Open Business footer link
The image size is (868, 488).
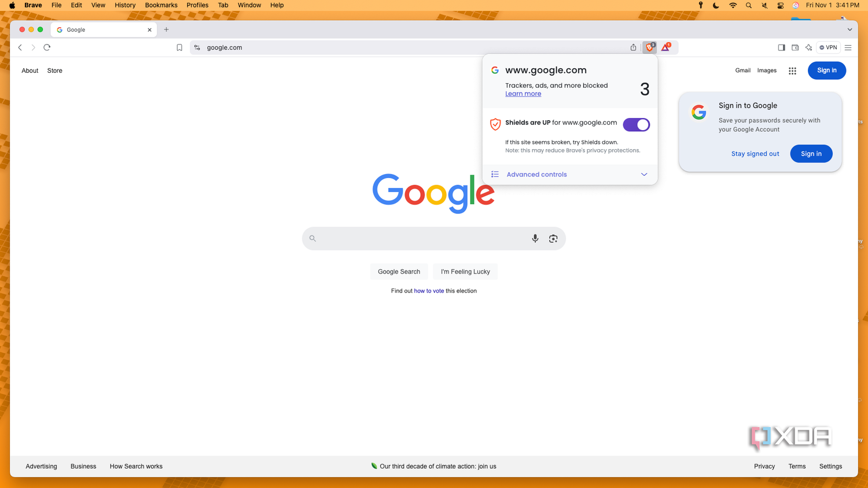[x=83, y=466]
